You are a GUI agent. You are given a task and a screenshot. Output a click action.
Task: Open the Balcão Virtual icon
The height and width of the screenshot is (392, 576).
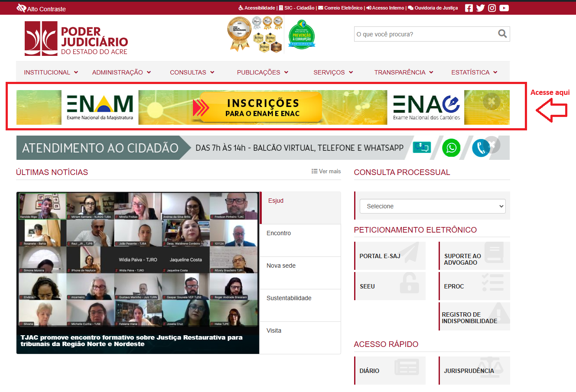click(x=422, y=148)
